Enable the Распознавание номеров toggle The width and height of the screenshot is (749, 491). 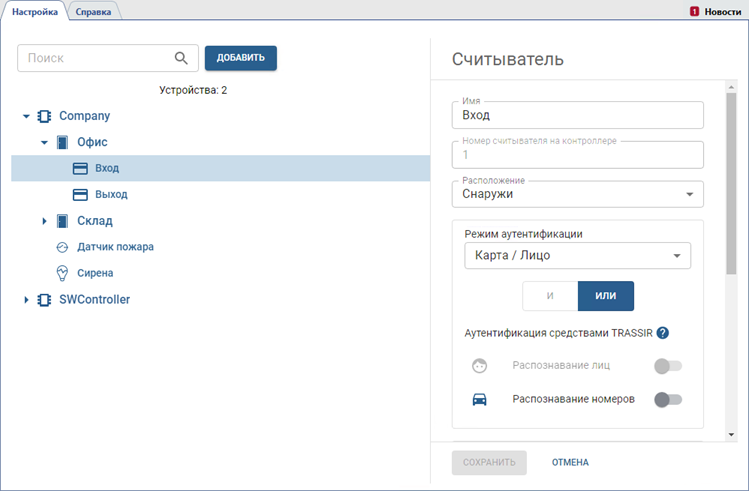[x=667, y=400]
